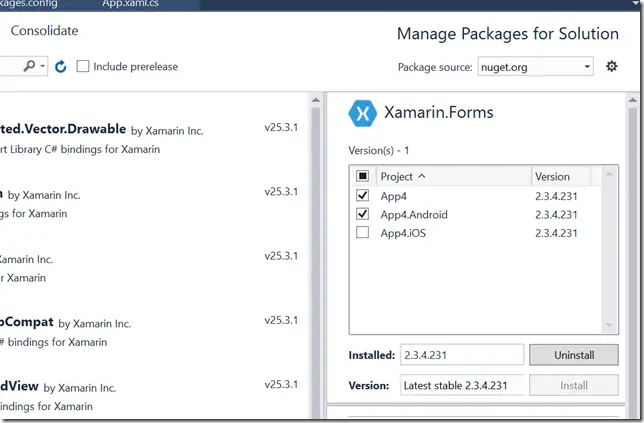Toggle the select-all projects checkbox

pyautogui.click(x=362, y=176)
